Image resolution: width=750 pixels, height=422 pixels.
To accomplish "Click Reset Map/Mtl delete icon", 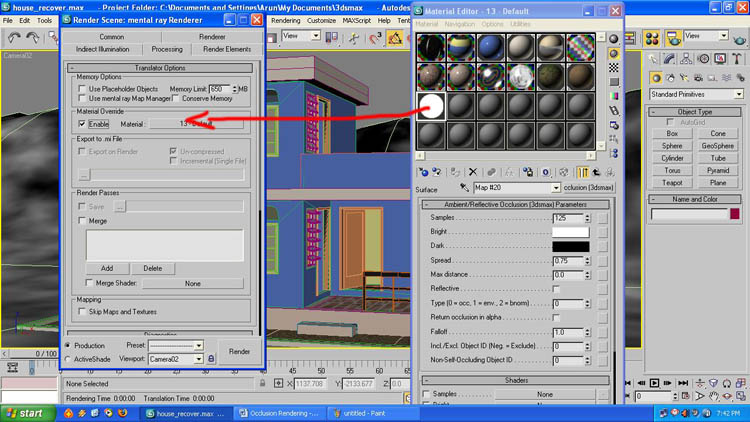I will point(473,172).
